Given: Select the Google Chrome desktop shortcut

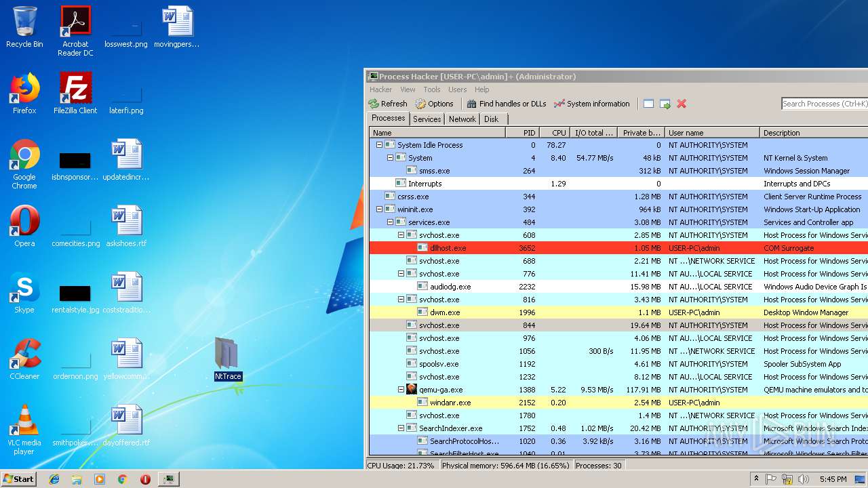Looking at the screenshot, I should tap(24, 164).
